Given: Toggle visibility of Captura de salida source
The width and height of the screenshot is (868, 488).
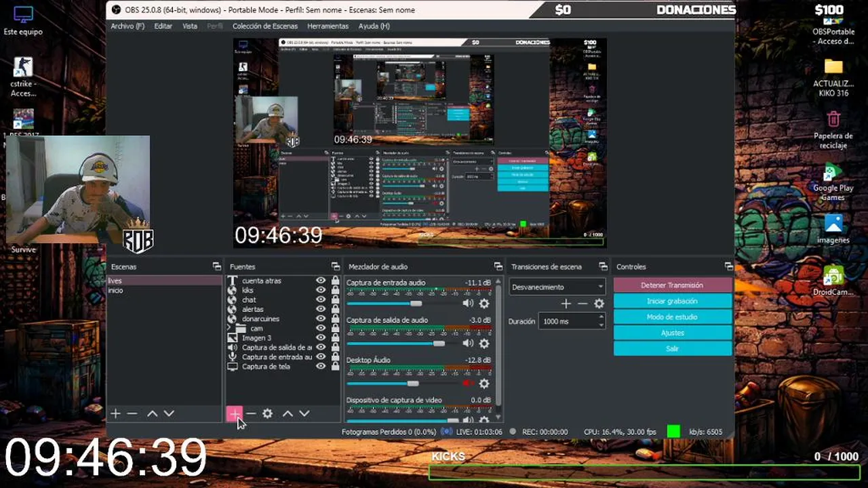Looking at the screenshot, I should [x=321, y=347].
